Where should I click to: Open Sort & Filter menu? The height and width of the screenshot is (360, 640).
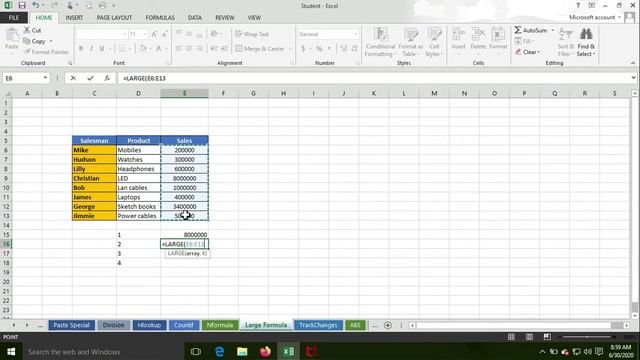565,42
